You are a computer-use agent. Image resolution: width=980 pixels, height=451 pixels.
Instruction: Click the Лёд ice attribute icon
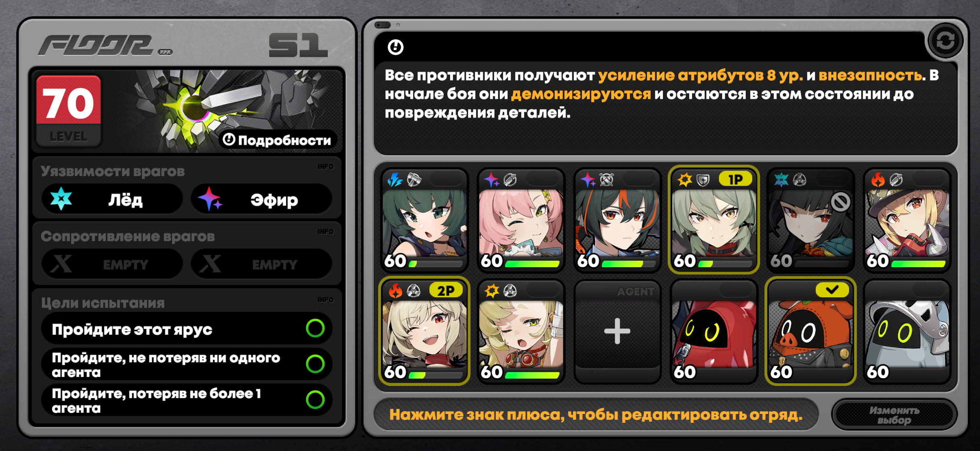click(x=61, y=199)
